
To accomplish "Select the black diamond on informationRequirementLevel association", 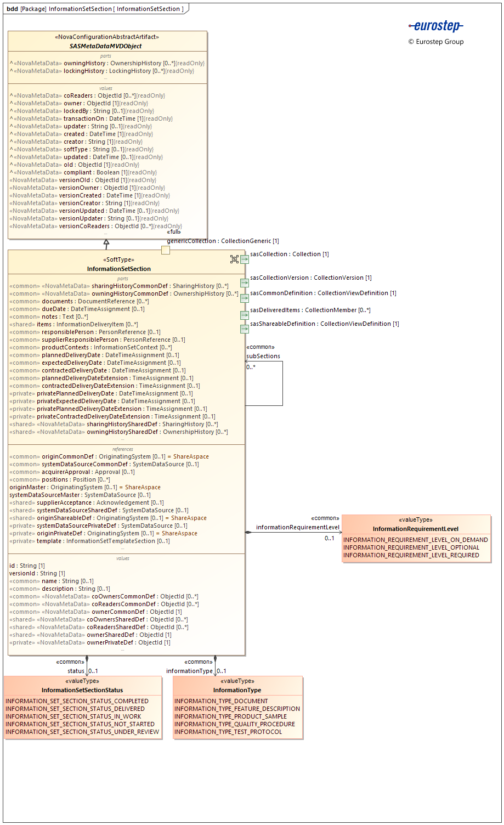I will (248, 531).
